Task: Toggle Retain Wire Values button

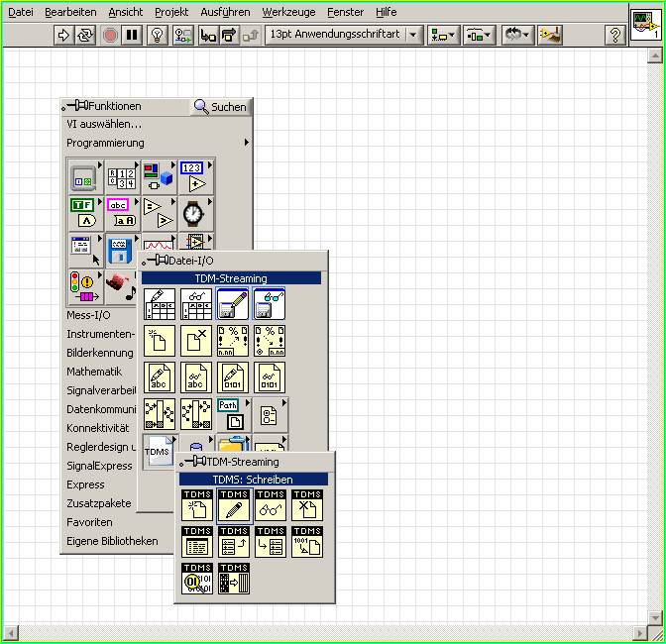Action: coord(183,35)
